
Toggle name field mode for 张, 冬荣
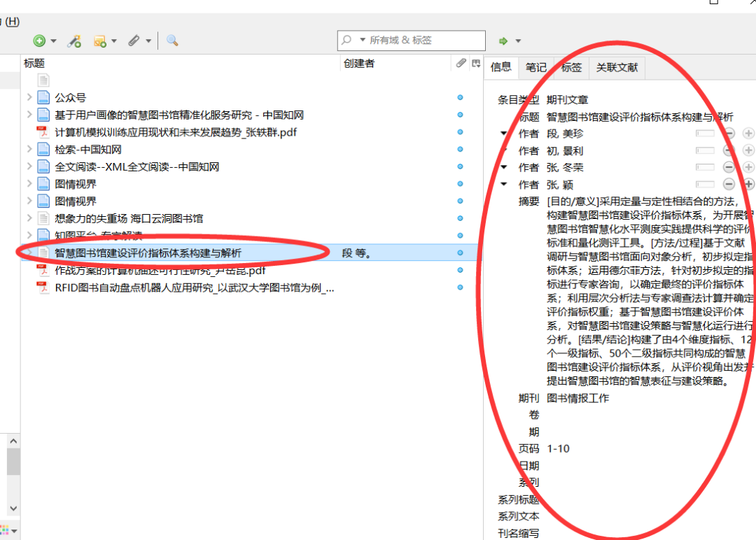pos(705,167)
